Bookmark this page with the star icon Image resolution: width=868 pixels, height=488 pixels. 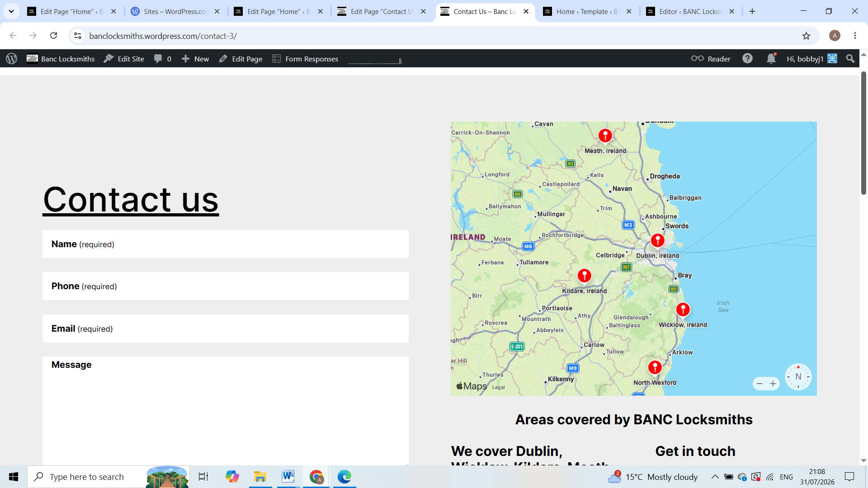(806, 36)
